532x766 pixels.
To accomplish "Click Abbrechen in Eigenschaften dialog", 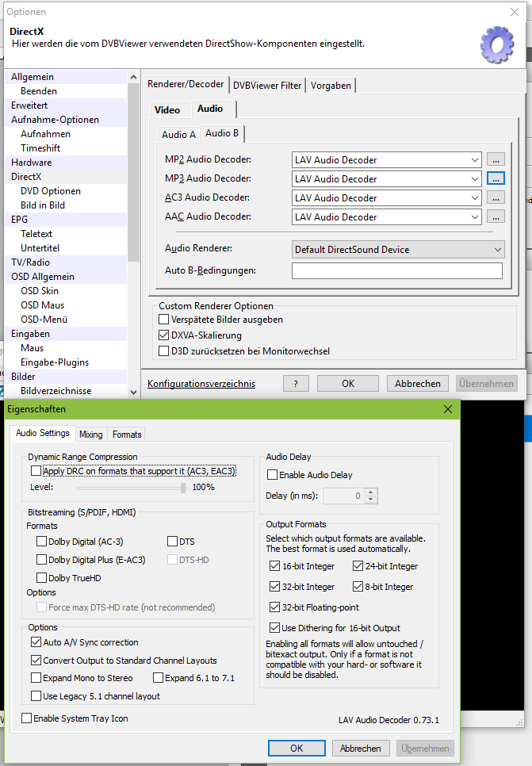I will tap(361, 749).
